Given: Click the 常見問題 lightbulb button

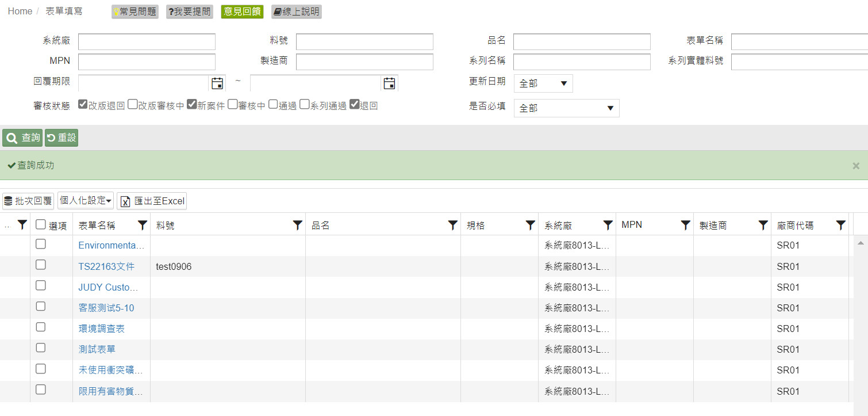Looking at the screenshot, I should click(135, 12).
